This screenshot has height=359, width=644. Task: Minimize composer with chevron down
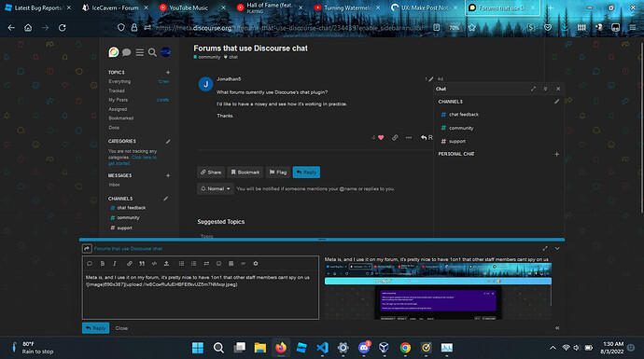pos(557,248)
